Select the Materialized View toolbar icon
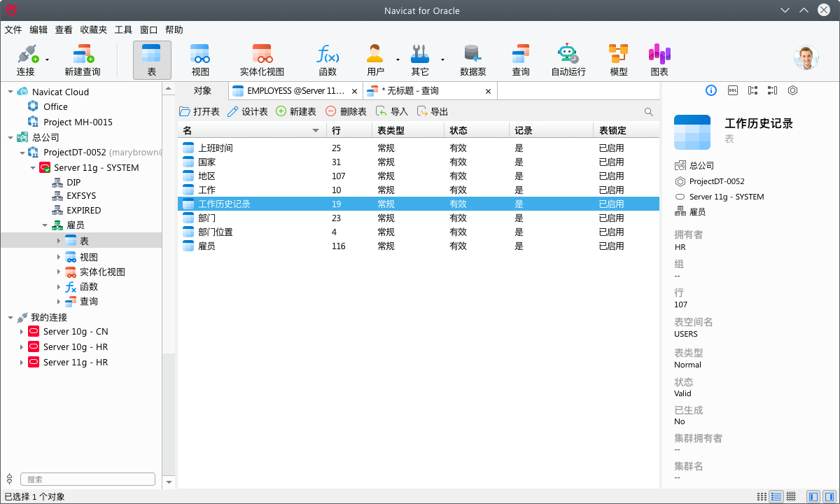Screen dimensions: 840x504 click(x=262, y=55)
